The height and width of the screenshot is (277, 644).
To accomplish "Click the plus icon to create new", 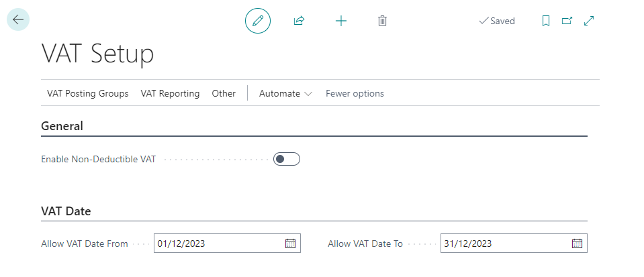I will click(x=341, y=21).
